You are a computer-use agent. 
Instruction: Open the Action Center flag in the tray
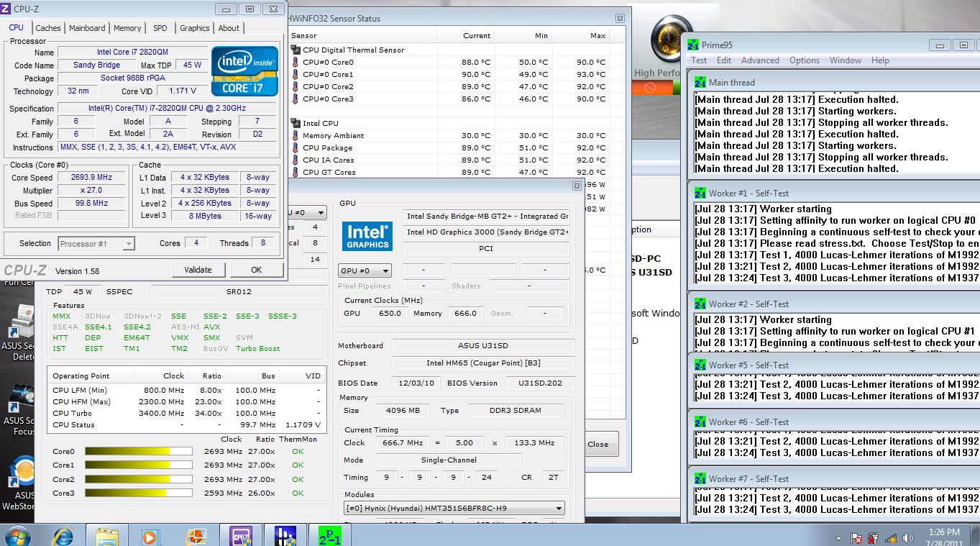[856, 538]
